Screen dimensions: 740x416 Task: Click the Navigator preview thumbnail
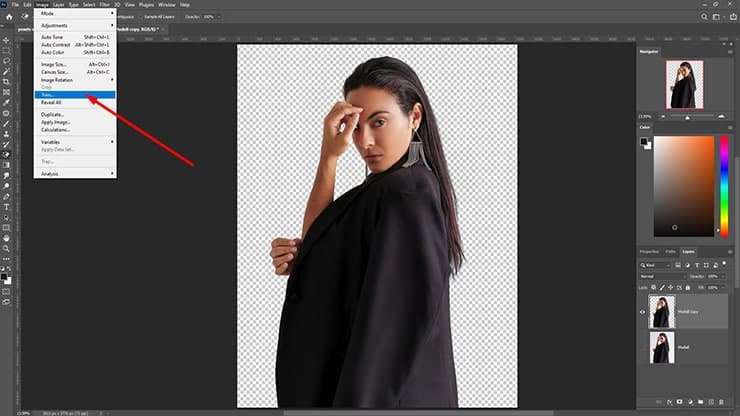click(x=684, y=84)
